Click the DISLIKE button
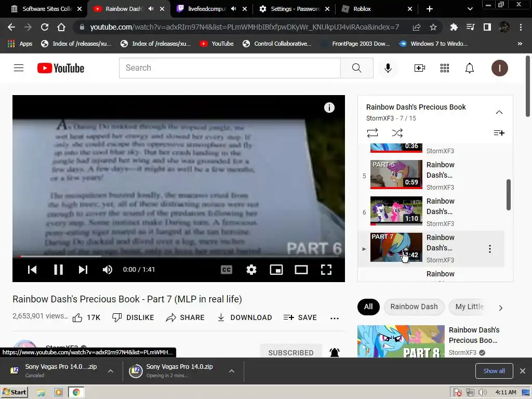 pyautogui.click(x=133, y=317)
